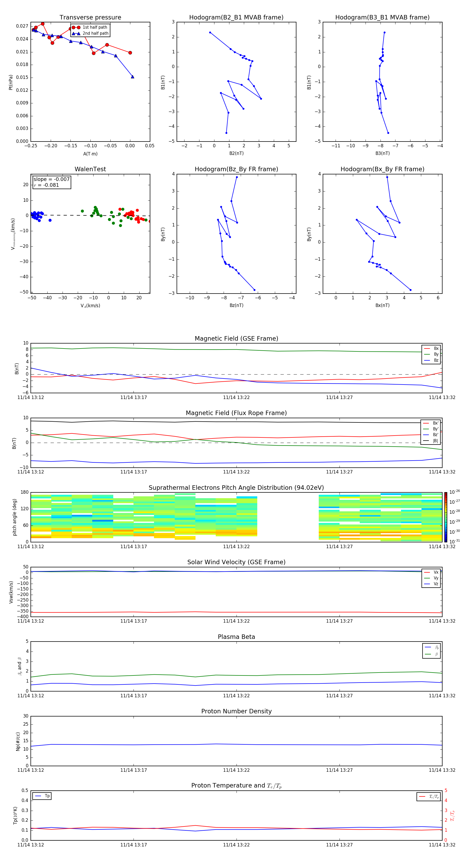Click the 'Hodogram(B2_B1 MVAB frame)' title
This screenshot has height=868, width=473.
point(236,17)
